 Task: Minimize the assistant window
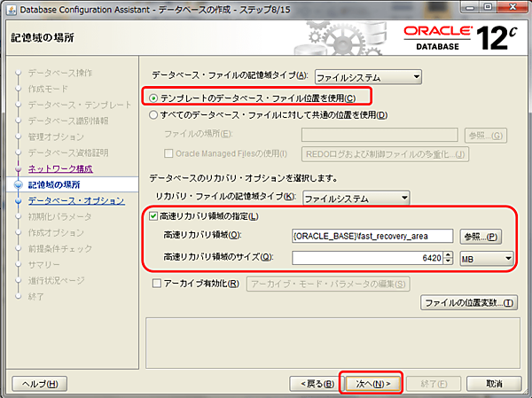pos(470,7)
